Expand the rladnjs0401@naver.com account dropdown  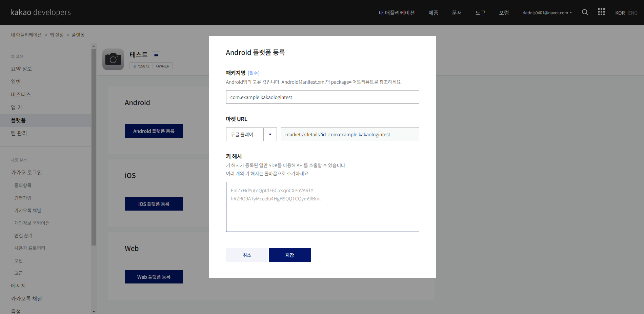pyautogui.click(x=547, y=13)
